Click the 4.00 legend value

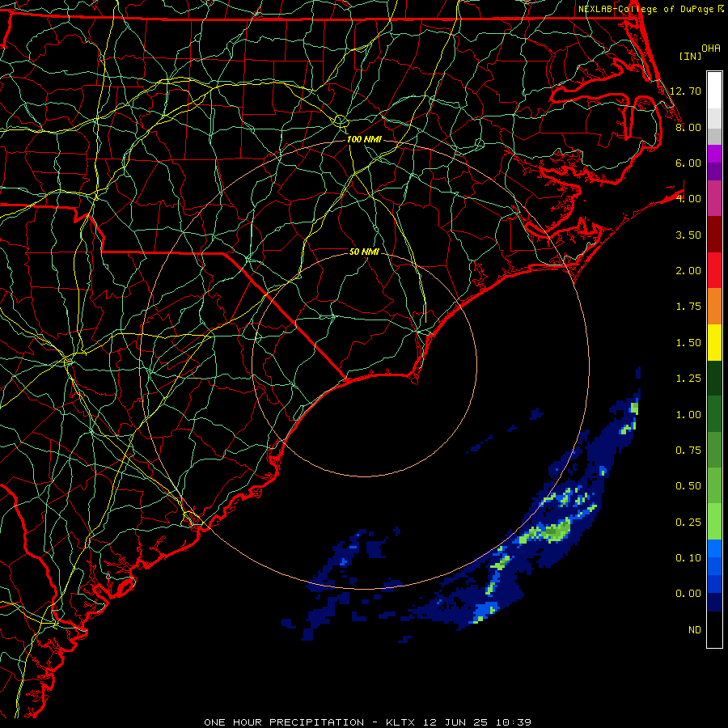688,199
